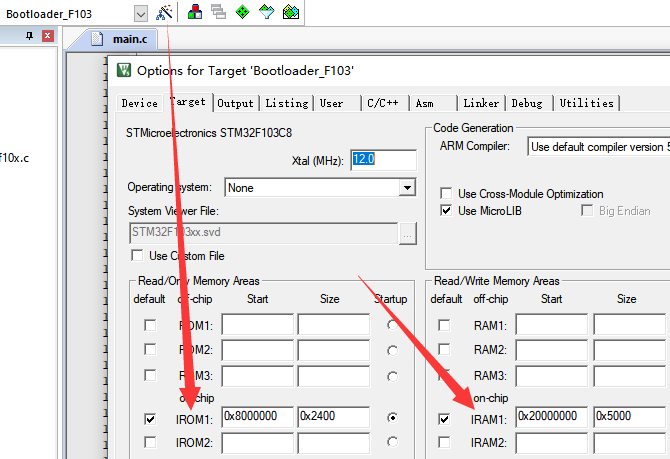
Task: Open the ARM Compiler version dropdown
Action: [598, 147]
